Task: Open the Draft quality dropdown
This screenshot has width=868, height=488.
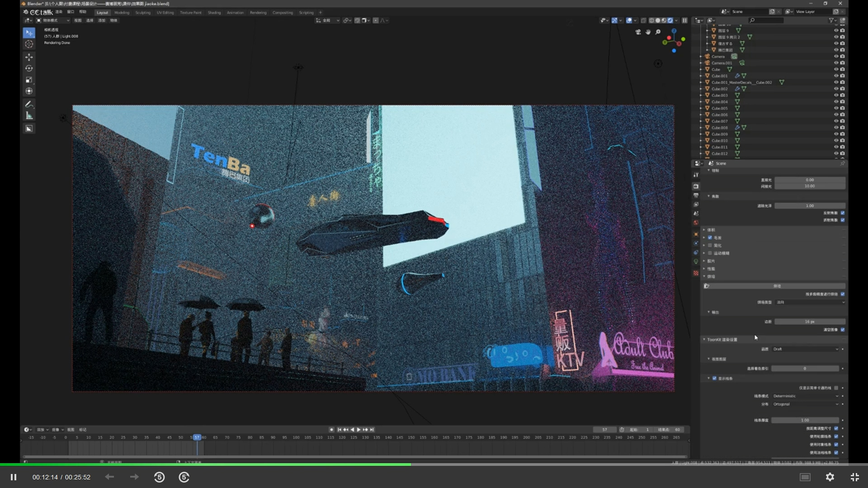Action: point(806,349)
